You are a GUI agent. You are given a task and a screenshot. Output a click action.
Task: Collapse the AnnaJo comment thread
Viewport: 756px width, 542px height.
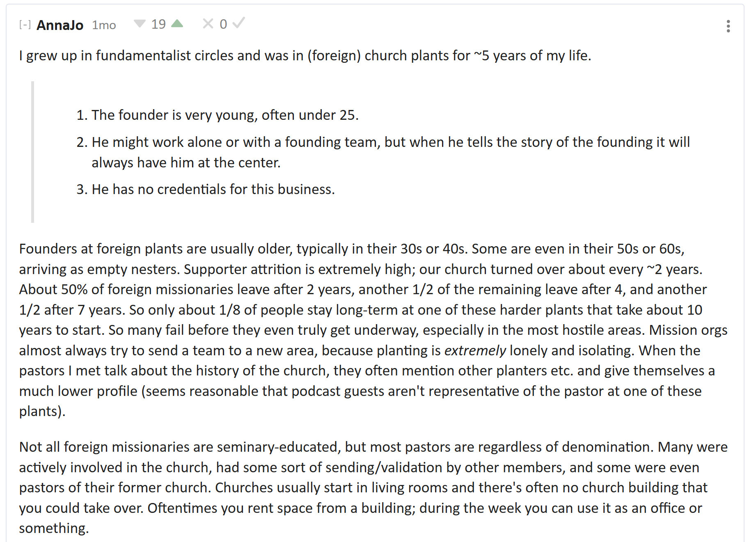[x=25, y=25]
